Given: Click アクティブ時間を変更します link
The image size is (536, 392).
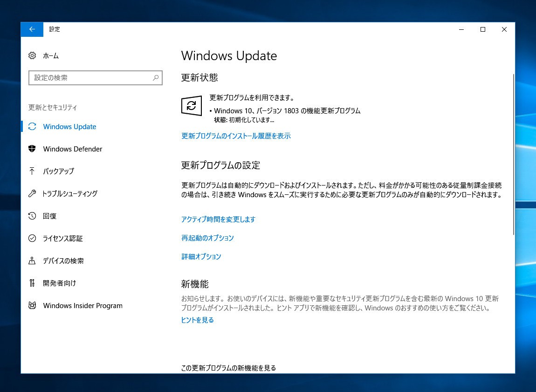Looking at the screenshot, I should (x=218, y=220).
